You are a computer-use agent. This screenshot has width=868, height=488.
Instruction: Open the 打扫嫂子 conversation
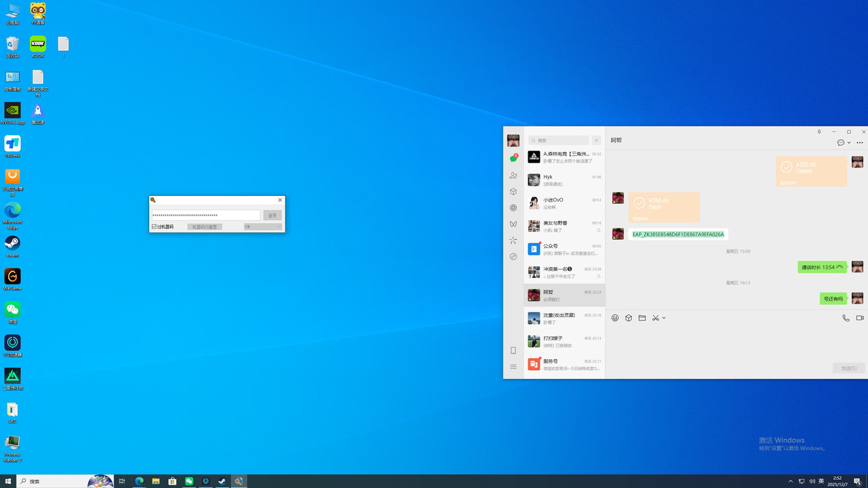click(564, 342)
